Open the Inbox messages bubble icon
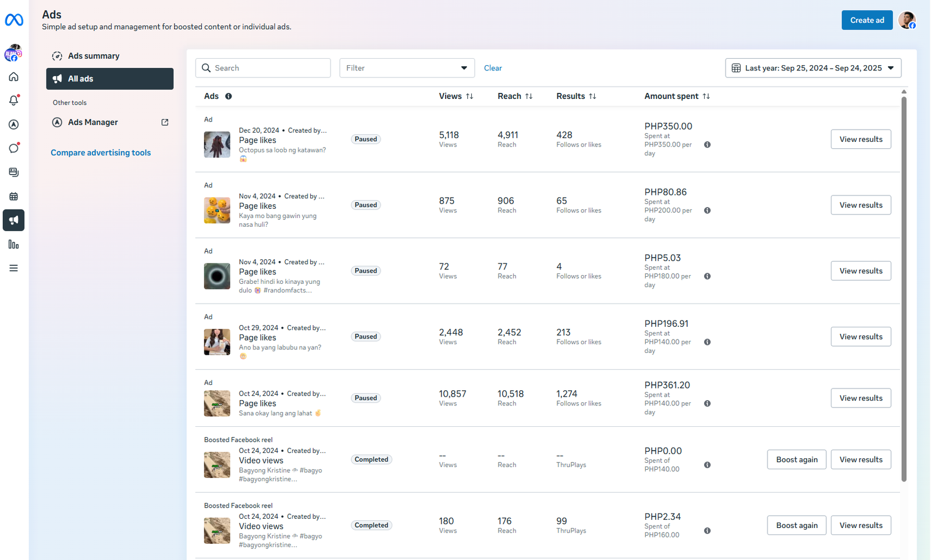The height and width of the screenshot is (560, 931). coord(13,148)
